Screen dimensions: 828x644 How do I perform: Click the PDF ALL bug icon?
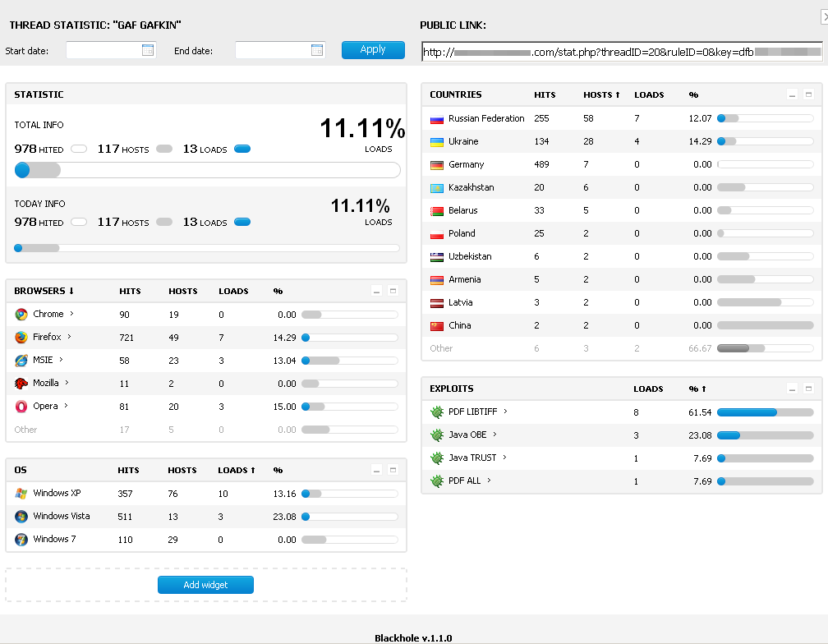(437, 481)
